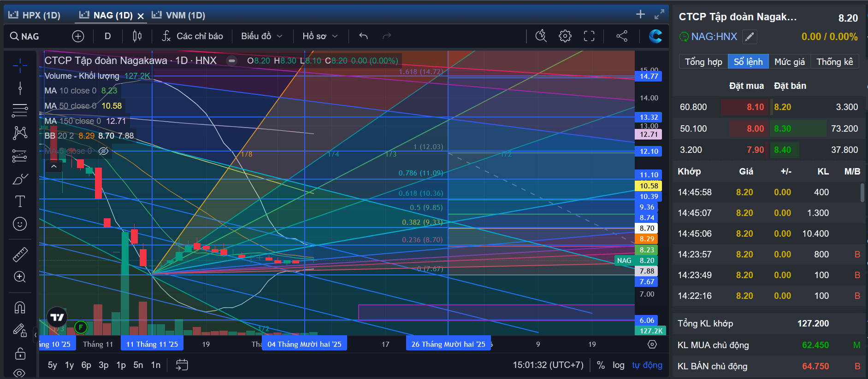Open the Fibonacci and Gann tools
Screen dimensions: 868x379
(20, 111)
